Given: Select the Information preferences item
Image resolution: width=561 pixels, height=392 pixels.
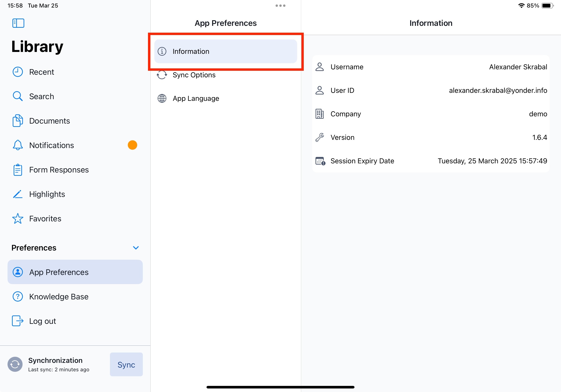Looking at the screenshot, I should (x=225, y=51).
